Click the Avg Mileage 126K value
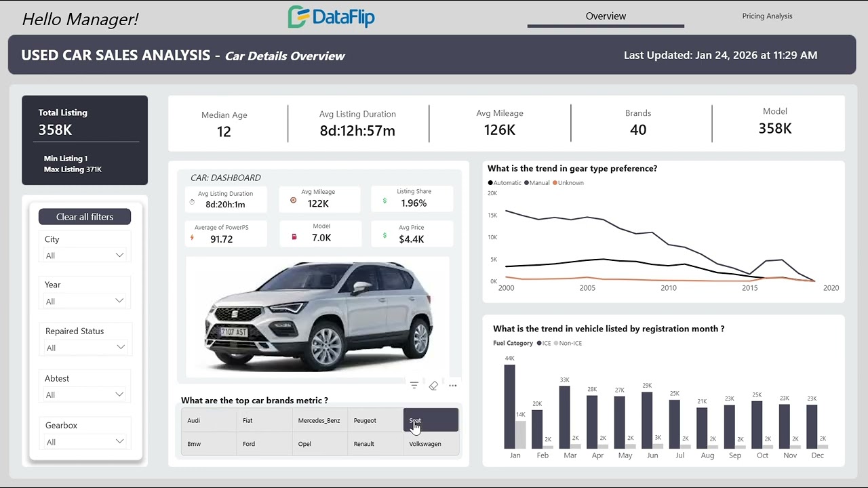The image size is (868, 488). coord(500,130)
